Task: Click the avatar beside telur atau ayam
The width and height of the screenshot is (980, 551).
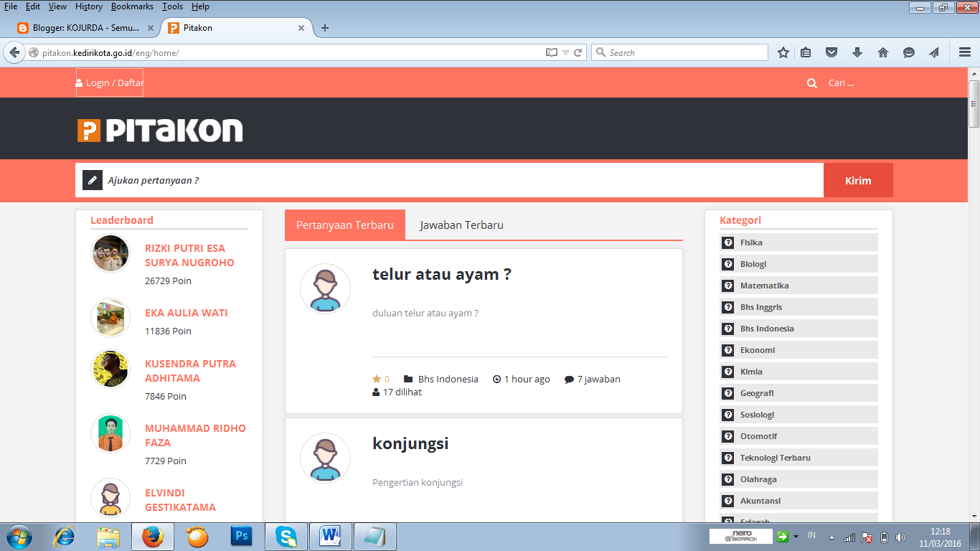Action: 325,288
